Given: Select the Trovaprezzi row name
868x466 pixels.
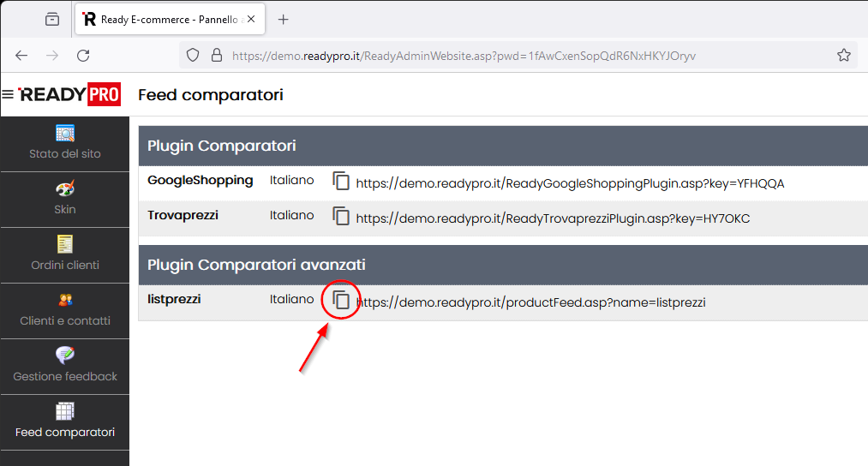Looking at the screenshot, I should click(x=183, y=215).
